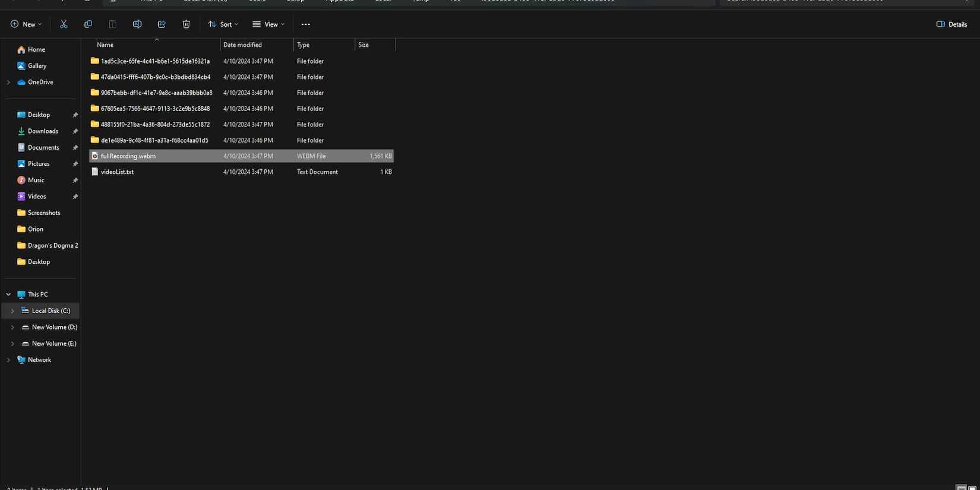Click videoList.txt text document icon
Viewport: 980px width, 490px height.
[x=94, y=172]
